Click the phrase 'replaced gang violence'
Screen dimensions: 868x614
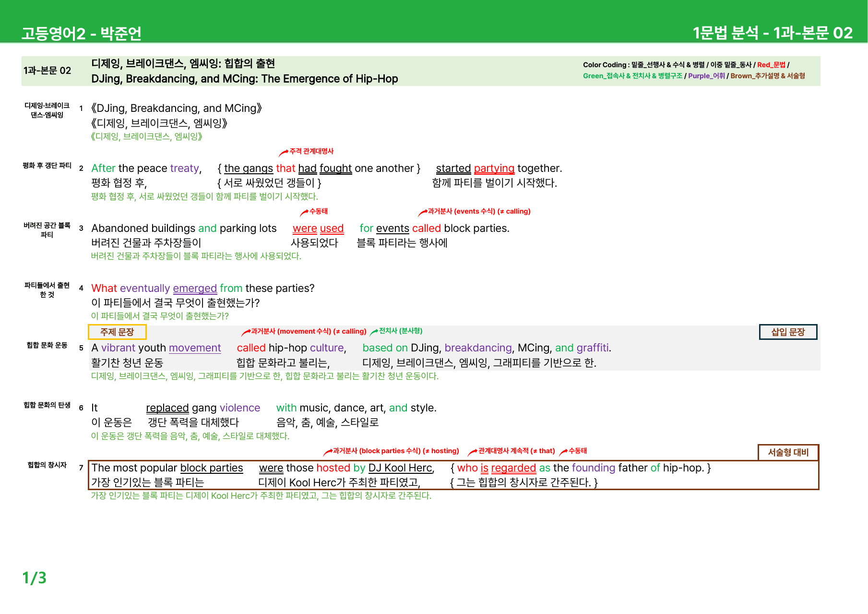203,408
